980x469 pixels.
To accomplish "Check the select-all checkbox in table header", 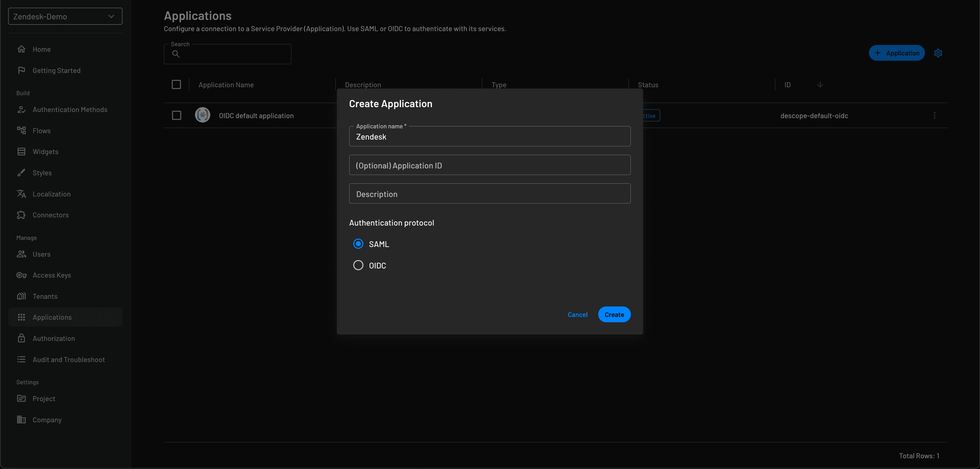I will tap(176, 84).
